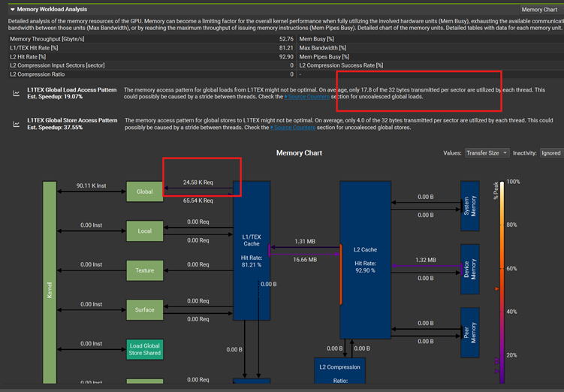Click the L1/TEX Cache block
Screen dimensions: 564x392
pos(252,251)
